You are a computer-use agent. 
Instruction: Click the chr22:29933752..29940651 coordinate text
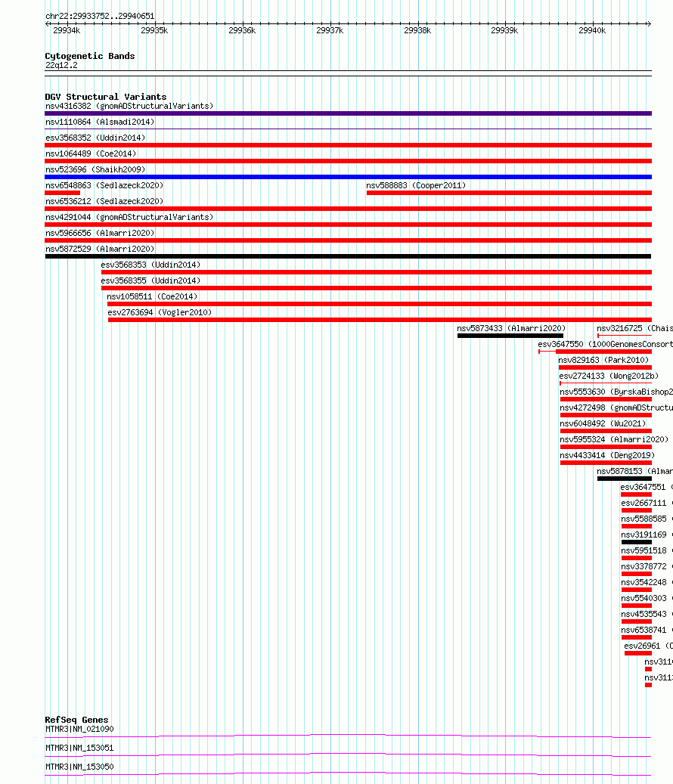pyautogui.click(x=100, y=16)
